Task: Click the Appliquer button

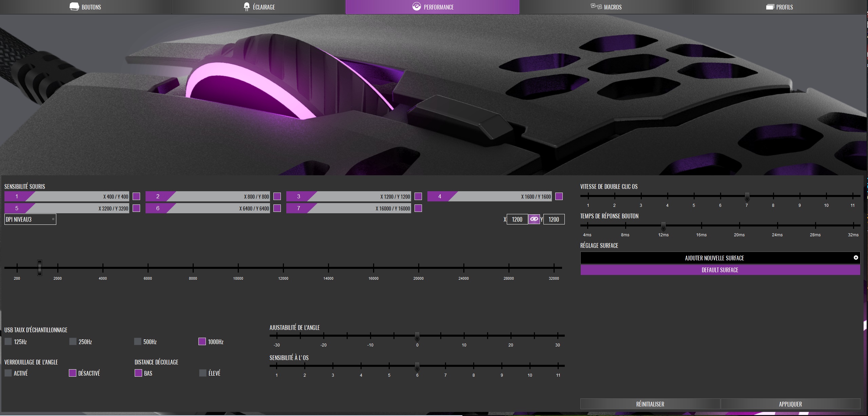Action: [x=790, y=404]
